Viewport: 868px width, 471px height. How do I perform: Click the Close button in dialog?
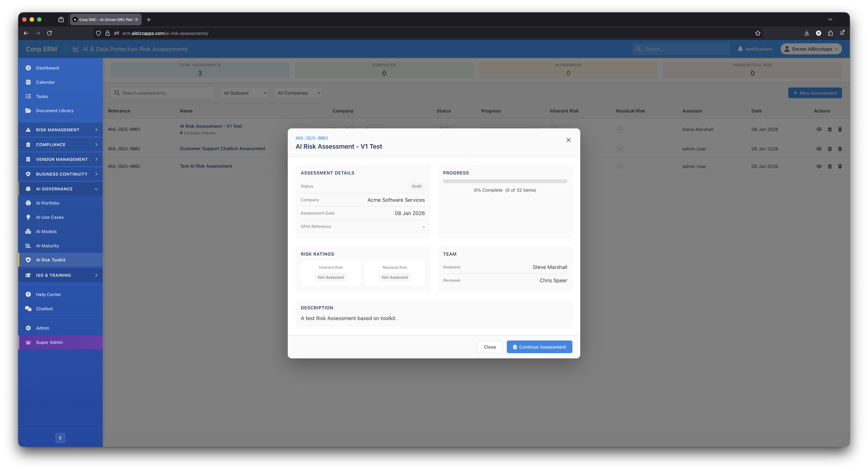(490, 347)
